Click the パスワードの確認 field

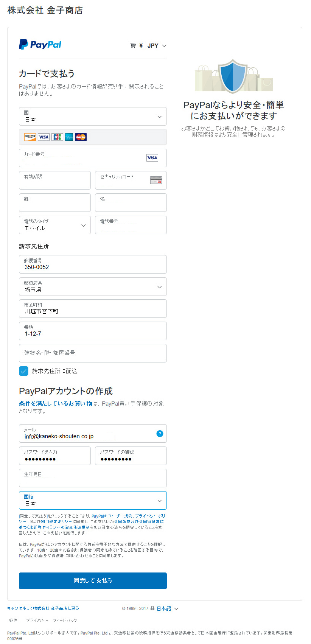131,456
